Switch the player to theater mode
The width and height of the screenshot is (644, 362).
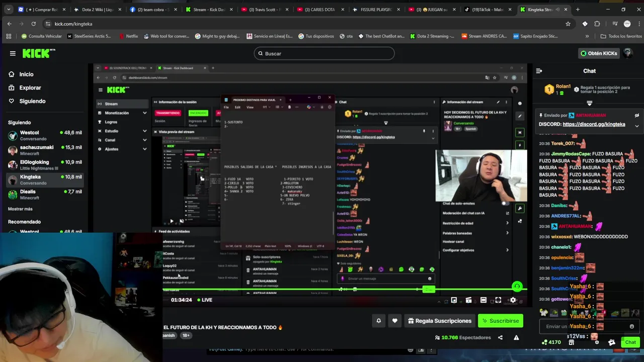[x=484, y=300]
